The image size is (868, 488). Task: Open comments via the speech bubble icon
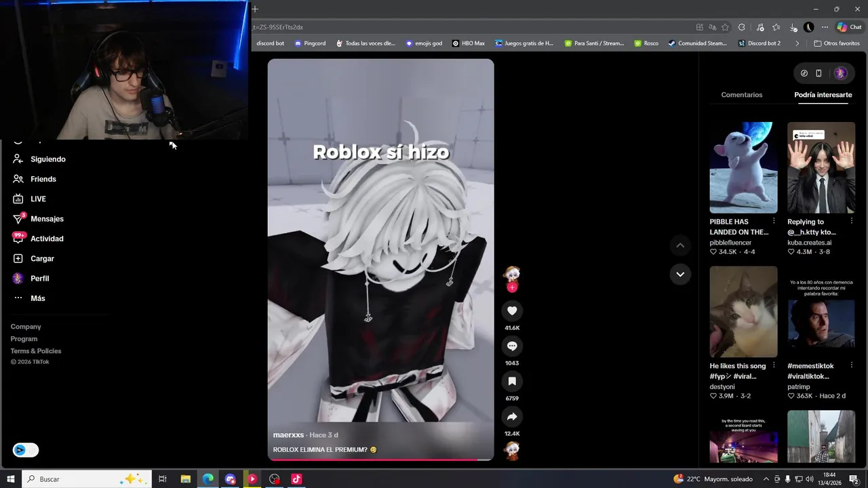tap(512, 346)
